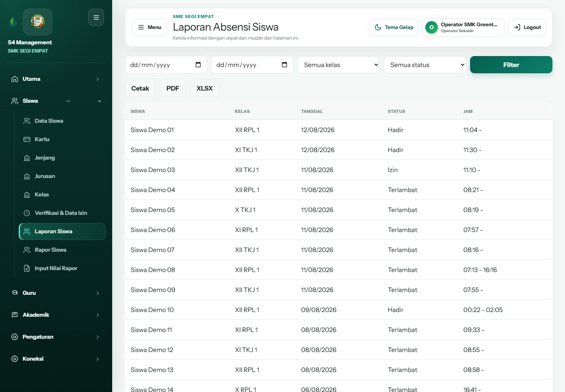
Task: Select the Siswa Demo 01 name cell
Action: (152, 130)
